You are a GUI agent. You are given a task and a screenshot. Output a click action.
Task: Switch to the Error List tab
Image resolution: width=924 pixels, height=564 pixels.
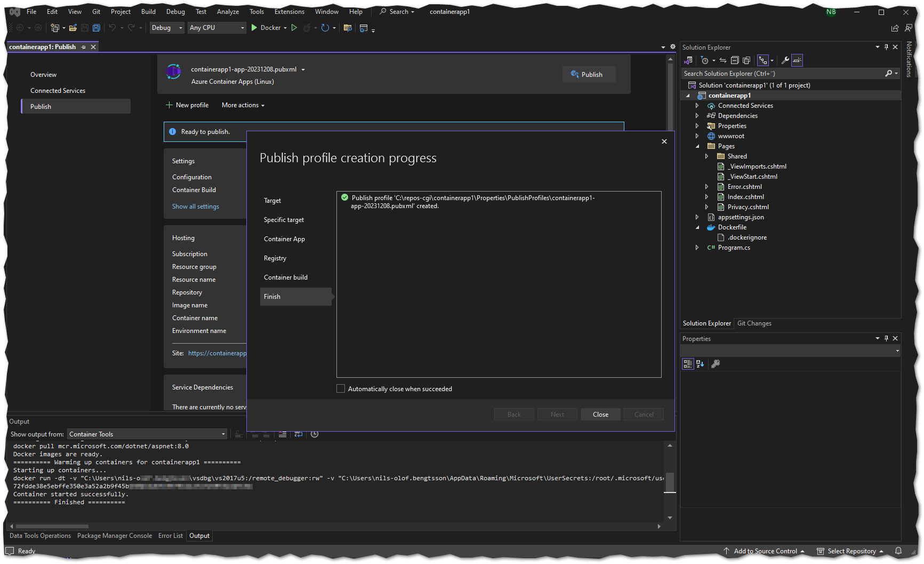170,536
